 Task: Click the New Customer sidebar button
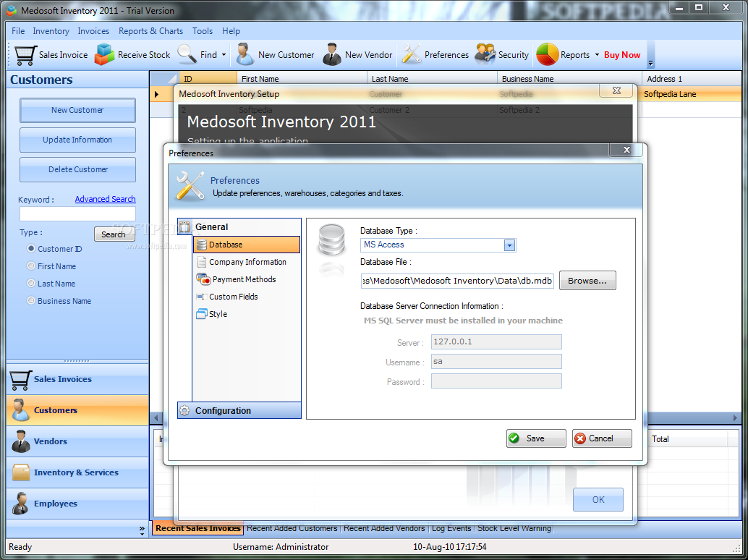77,110
